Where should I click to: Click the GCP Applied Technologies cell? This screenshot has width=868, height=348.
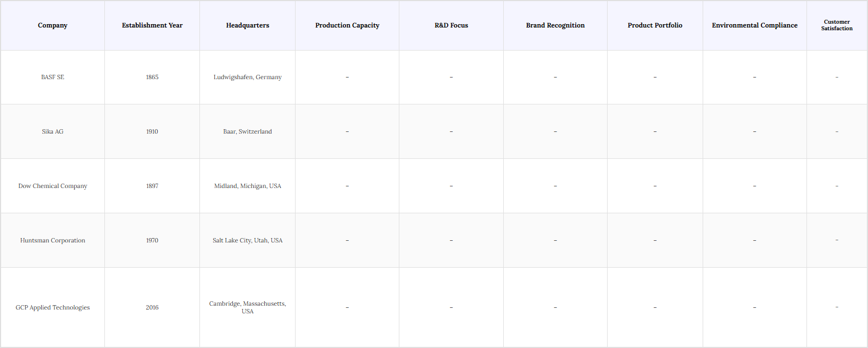point(53,308)
